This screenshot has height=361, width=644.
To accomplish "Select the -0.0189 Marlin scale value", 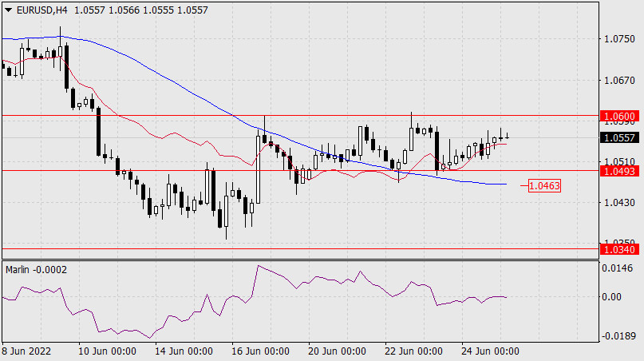I will (x=618, y=336).
